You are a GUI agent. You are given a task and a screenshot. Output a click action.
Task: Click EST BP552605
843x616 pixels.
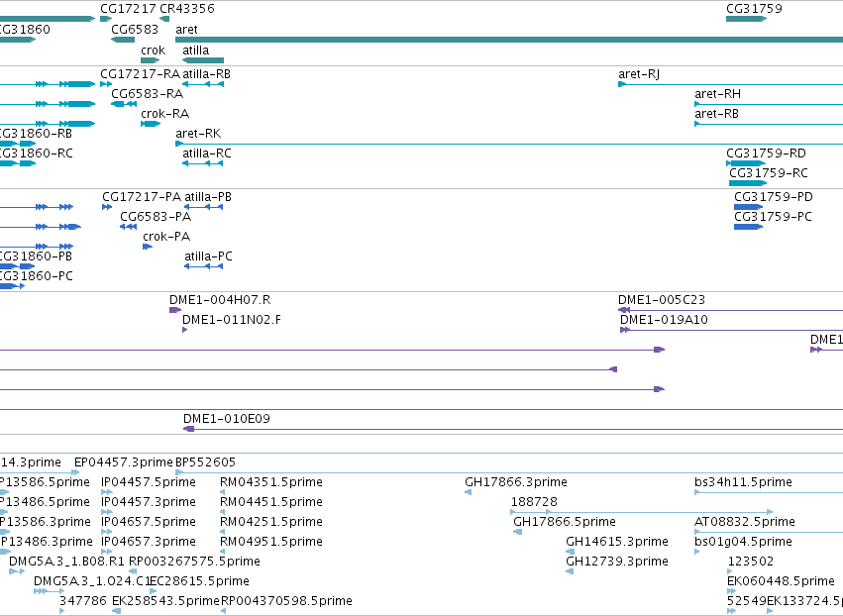click(x=205, y=462)
